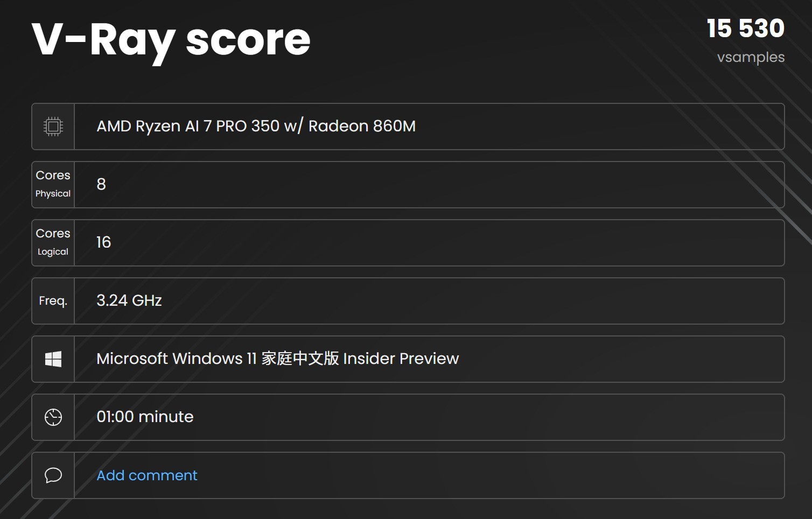812x519 pixels.
Task: Click the Freq. label
Action: coord(53,300)
